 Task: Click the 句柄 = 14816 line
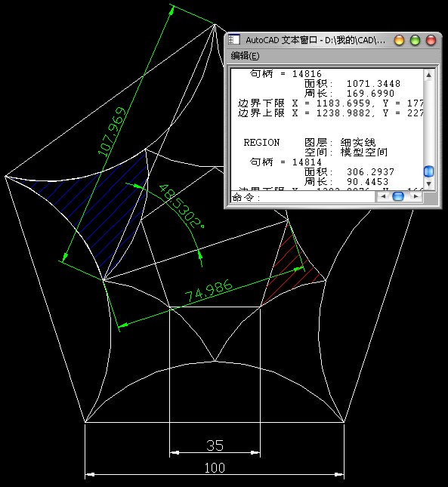tap(286, 73)
